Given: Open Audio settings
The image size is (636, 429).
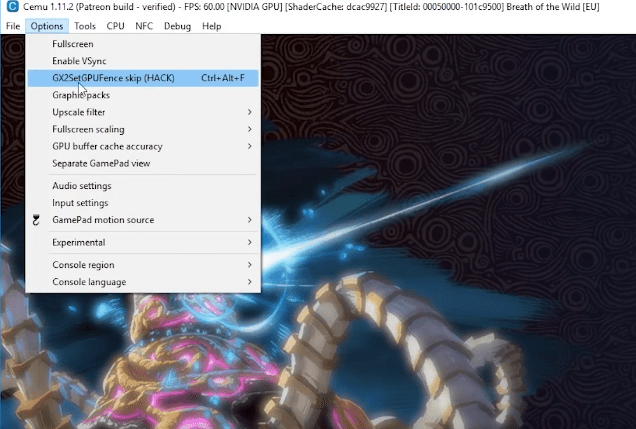Looking at the screenshot, I should click(x=82, y=186).
